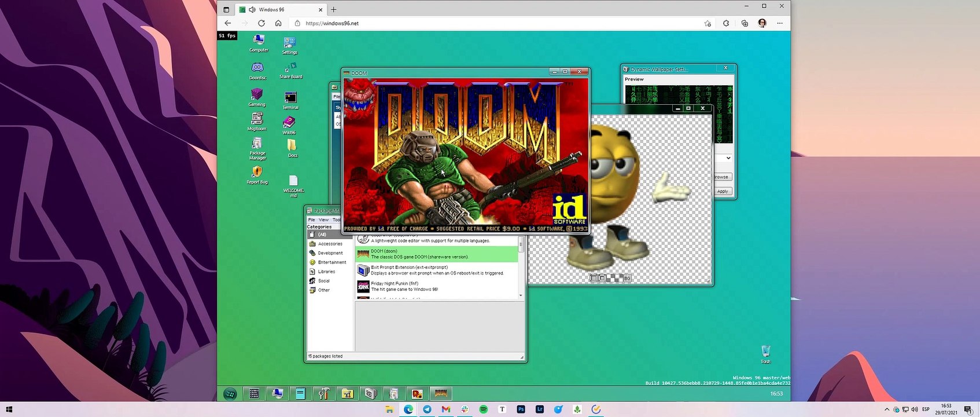
Task: Open MsgRoom desktop icon
Action: tap(257, 122)
